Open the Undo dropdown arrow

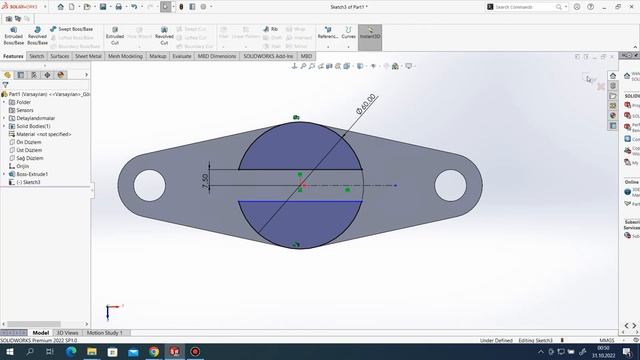pos(141,7)
